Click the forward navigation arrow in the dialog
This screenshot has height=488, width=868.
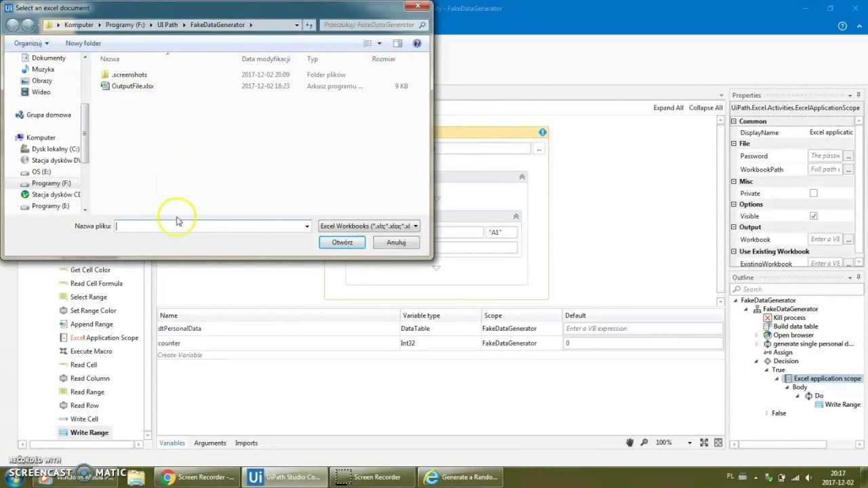click(28, 25)
